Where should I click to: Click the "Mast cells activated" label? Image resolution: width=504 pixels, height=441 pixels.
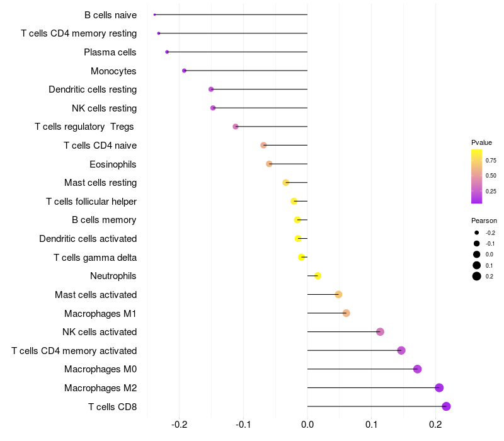point(96,295)
